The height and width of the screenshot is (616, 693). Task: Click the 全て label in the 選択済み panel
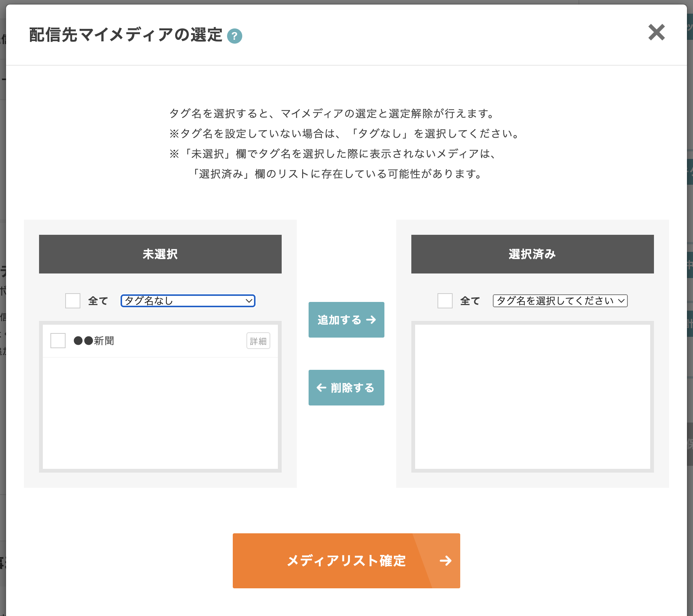click(470, 301)
